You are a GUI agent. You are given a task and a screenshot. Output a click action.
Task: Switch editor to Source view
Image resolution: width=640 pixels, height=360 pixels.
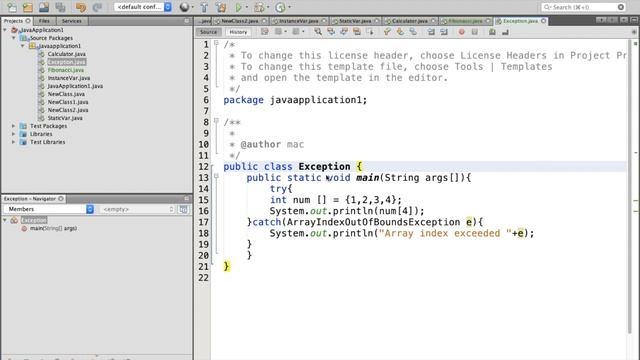208,32
